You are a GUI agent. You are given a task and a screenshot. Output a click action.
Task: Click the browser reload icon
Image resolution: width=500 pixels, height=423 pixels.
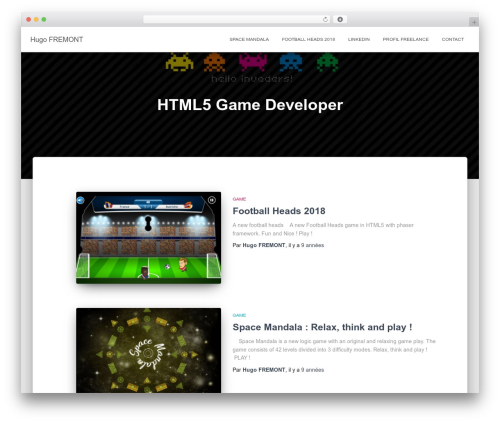[x=325, y=20]
